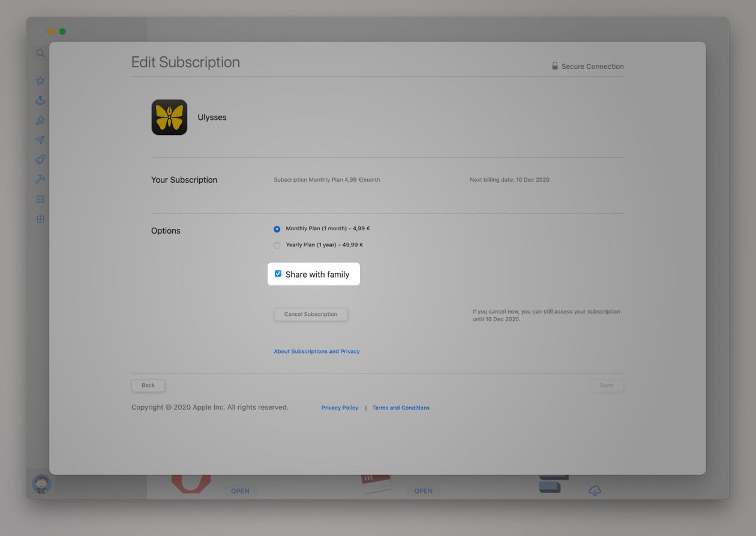
Task: Select the Monthly Plan radio button
Action: tap(277, 229)
